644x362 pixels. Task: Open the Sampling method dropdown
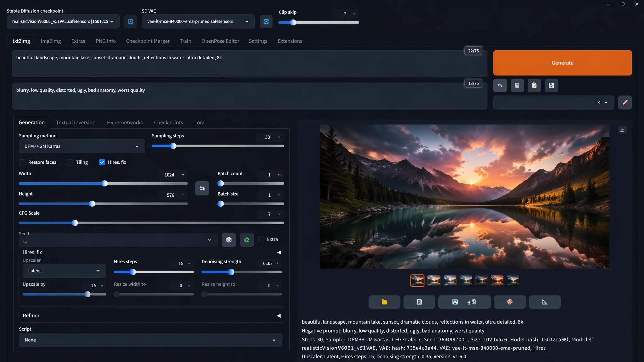click(x=82, y=146)
